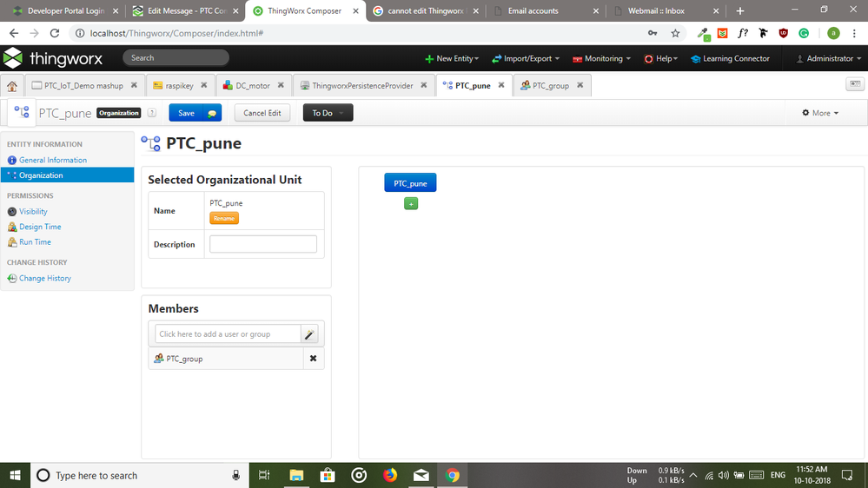Click the ThingWorx Search box
This screenshot has width=868, height=488.
click(x=176, y=57)
